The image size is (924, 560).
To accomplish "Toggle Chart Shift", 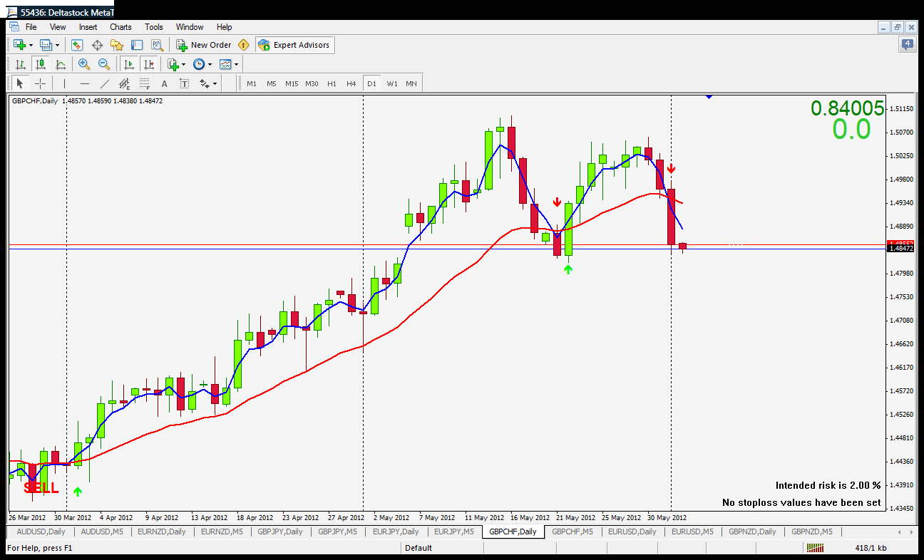I will pyautogui.click(x=148, y=64).
